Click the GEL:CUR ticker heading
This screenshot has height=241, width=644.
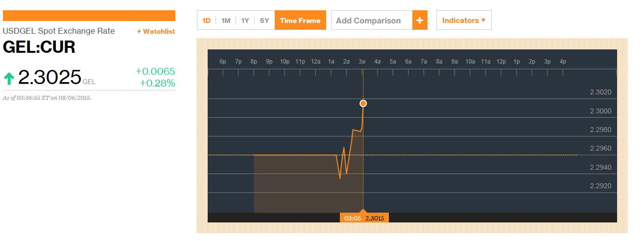(39, 47)
